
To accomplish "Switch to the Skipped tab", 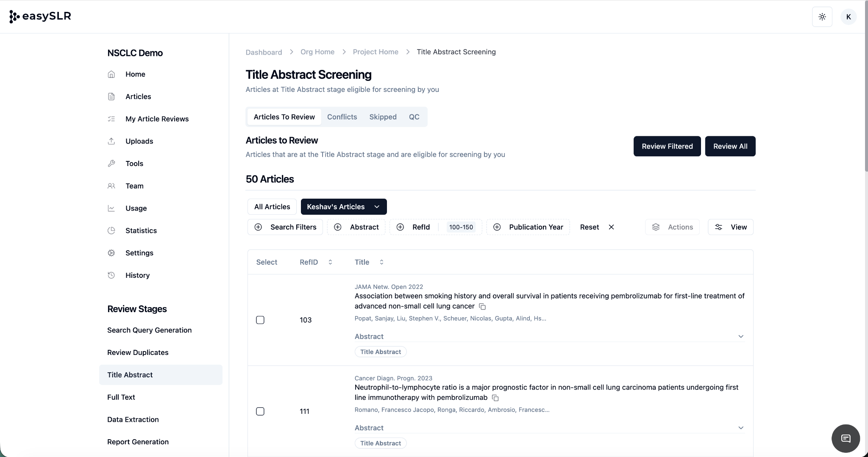I will coord(383,117).
